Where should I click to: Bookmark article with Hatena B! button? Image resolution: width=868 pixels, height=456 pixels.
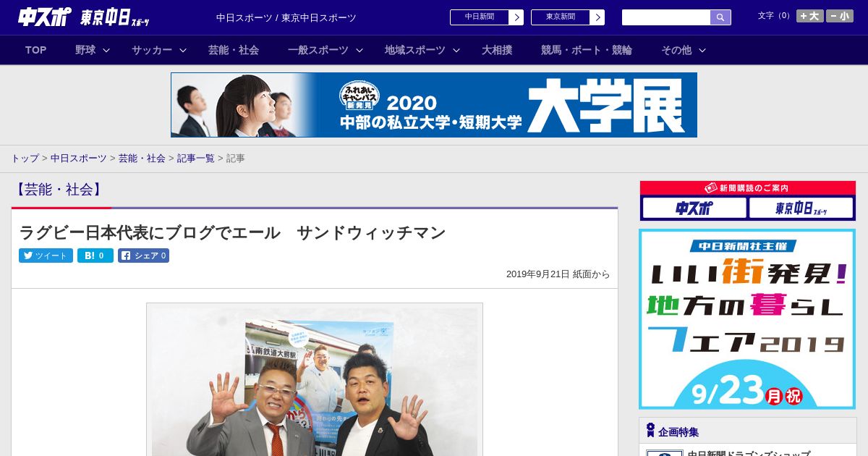coord(95,256)
